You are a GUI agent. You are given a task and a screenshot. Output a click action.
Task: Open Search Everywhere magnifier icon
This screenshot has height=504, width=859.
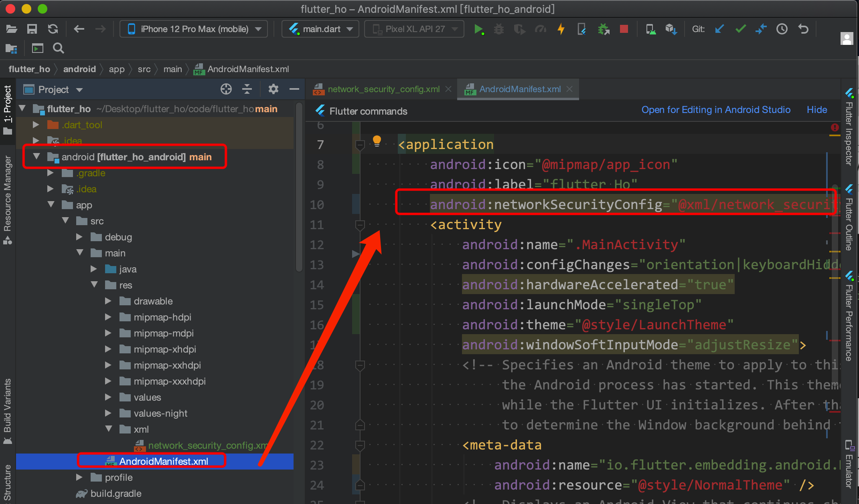pyautogui.click(x=59, y=48)
